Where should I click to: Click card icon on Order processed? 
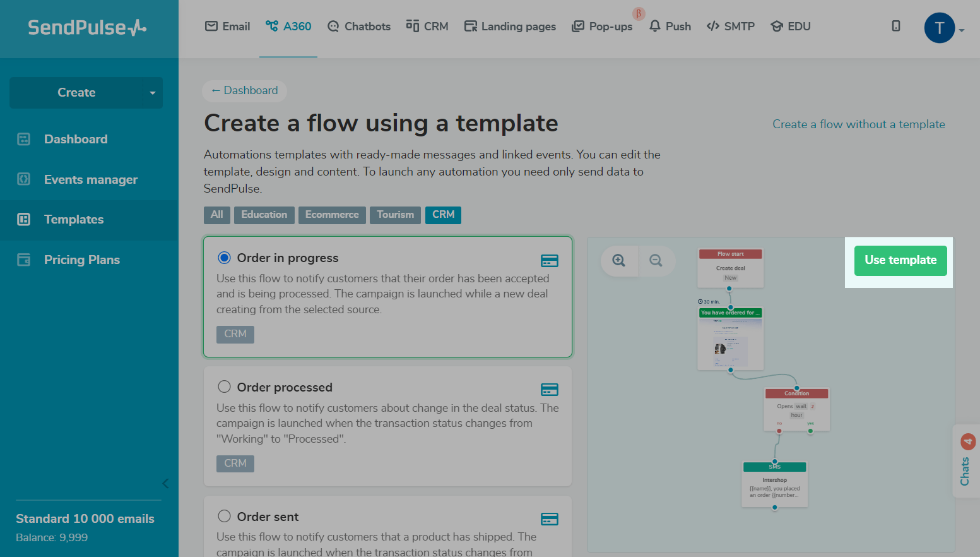pos(550,390)
